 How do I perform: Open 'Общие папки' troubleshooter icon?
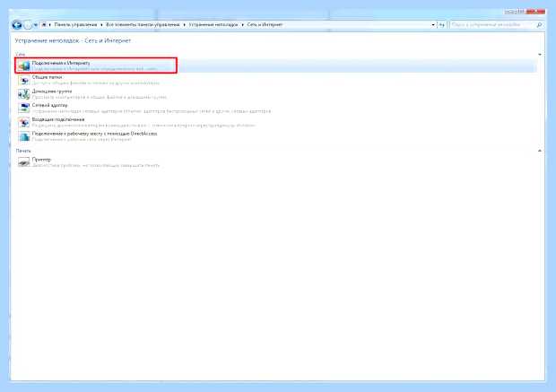[24, 80]
